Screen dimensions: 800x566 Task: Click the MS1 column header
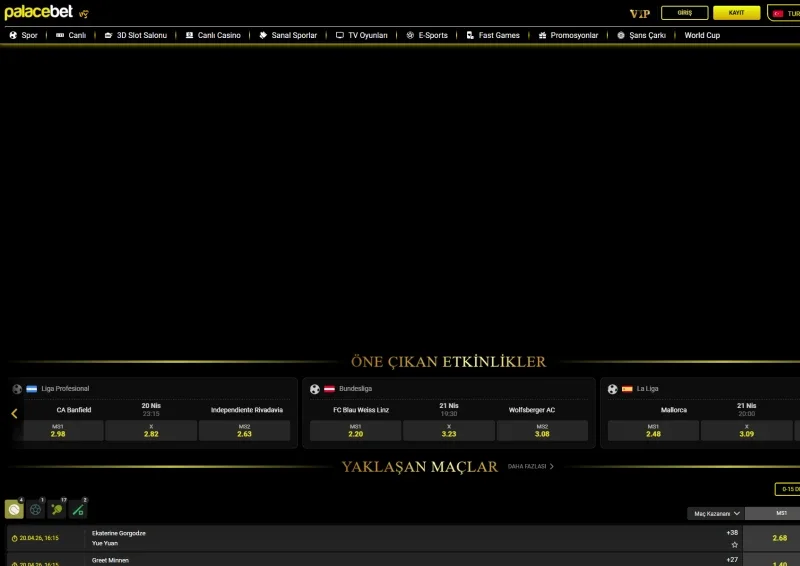pos(772,513)
